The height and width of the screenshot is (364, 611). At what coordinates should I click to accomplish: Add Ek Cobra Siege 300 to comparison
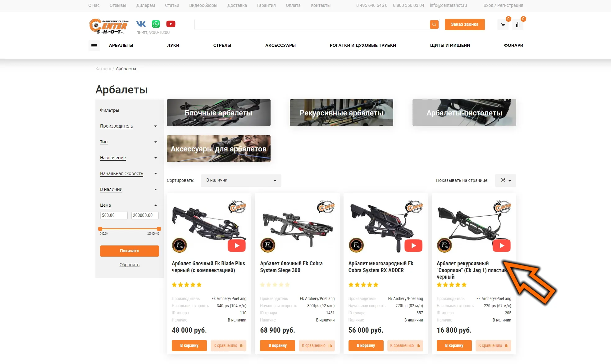click(317, 346)
